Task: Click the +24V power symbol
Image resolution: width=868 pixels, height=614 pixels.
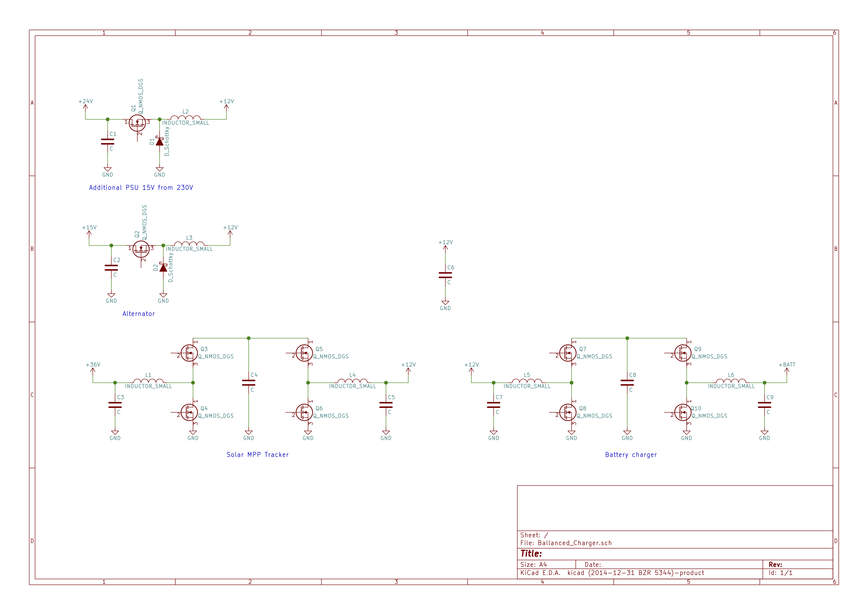Action: 85,106
